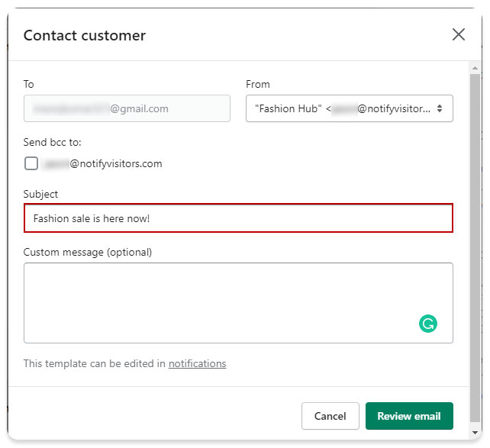Click the Send bcc to: label
Image resolution: width=490 pixels, height=448 pixels.
click(x=52, y=142)
